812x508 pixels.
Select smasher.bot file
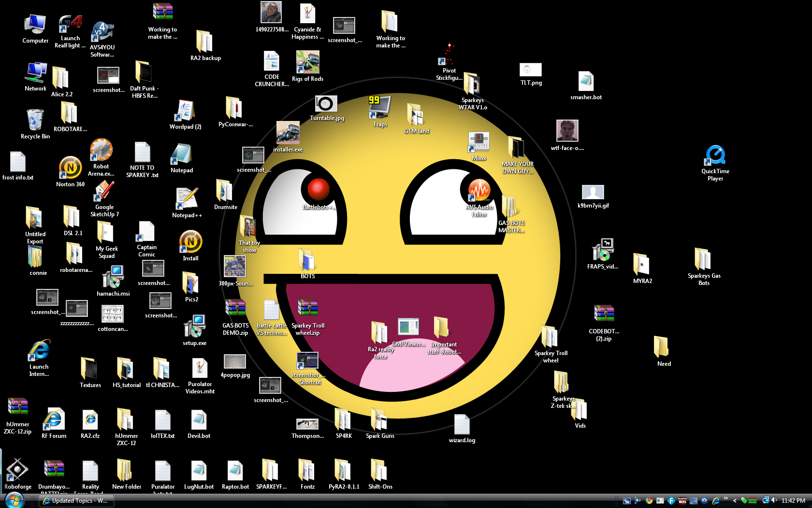pyautogui.click(x=586, y=85)
